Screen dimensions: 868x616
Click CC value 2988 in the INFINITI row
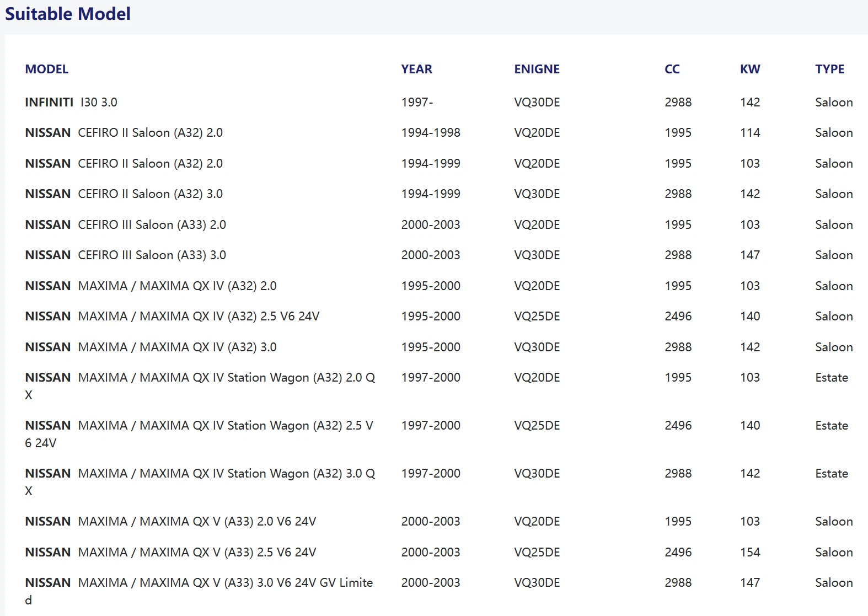678,102
